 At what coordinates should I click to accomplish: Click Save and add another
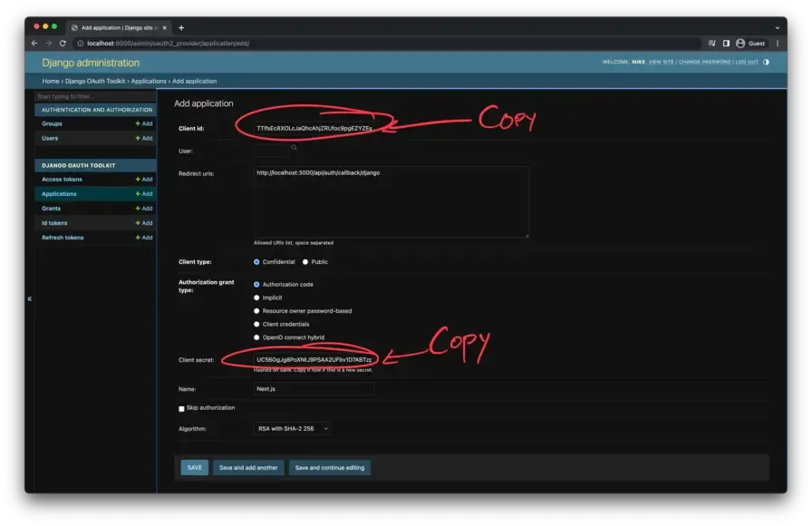(x=248, y=467)
